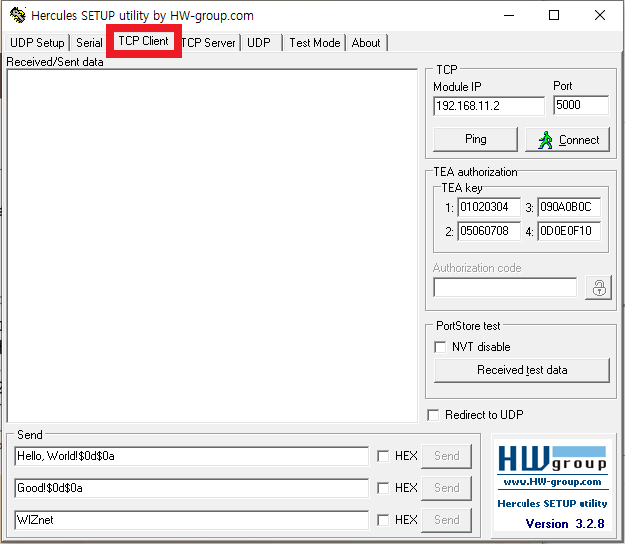Click the WIZnet send field
Screen dimensions: 625x544
click(x=191, y=520)
